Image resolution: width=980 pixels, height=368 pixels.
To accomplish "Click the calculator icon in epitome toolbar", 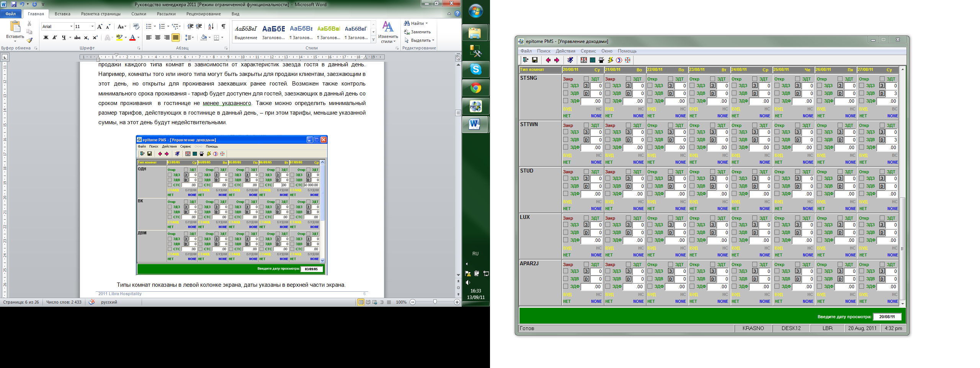I will coord(593,60).
